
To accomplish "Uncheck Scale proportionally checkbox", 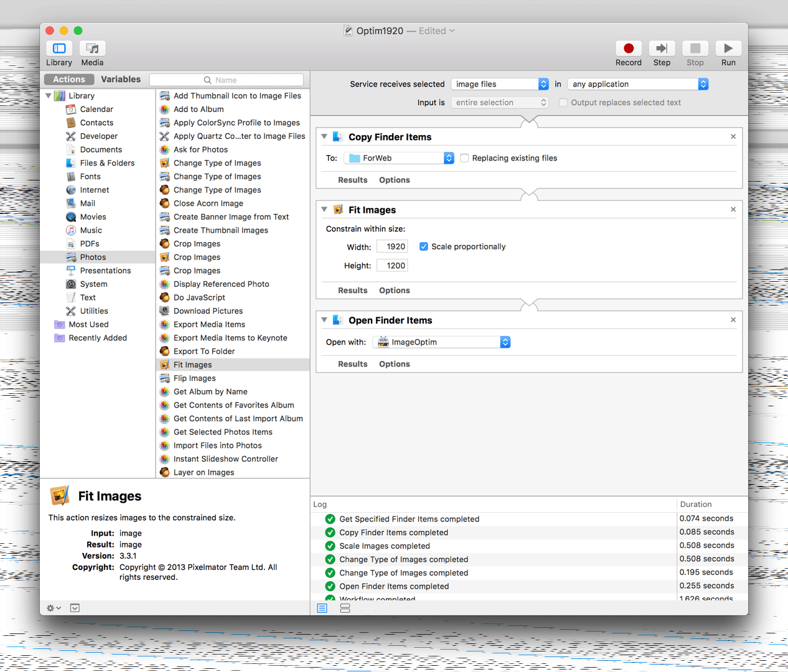I will (424, 246).
